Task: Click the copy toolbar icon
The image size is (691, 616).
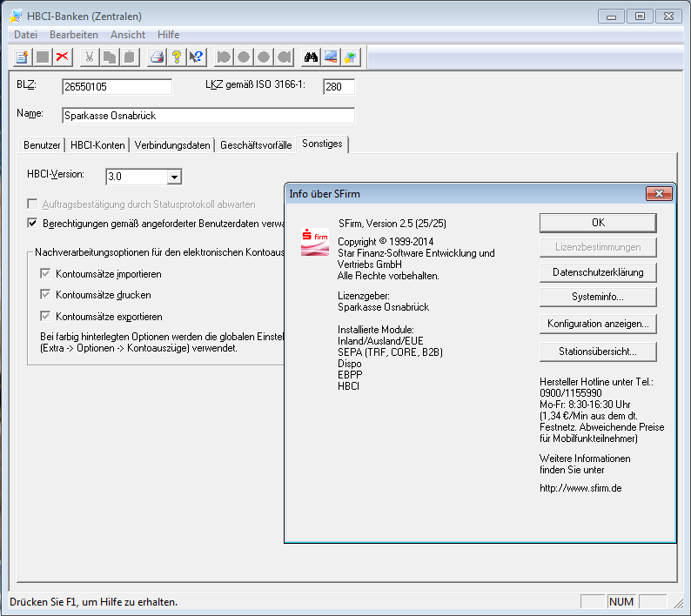Action: coord(110,57)
